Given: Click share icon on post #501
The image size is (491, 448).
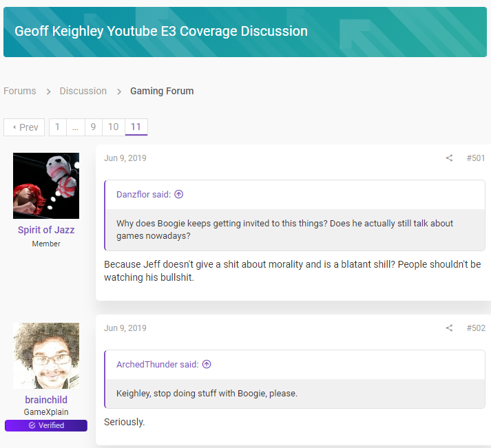Looking at the screenshot, I should [450, 158].
